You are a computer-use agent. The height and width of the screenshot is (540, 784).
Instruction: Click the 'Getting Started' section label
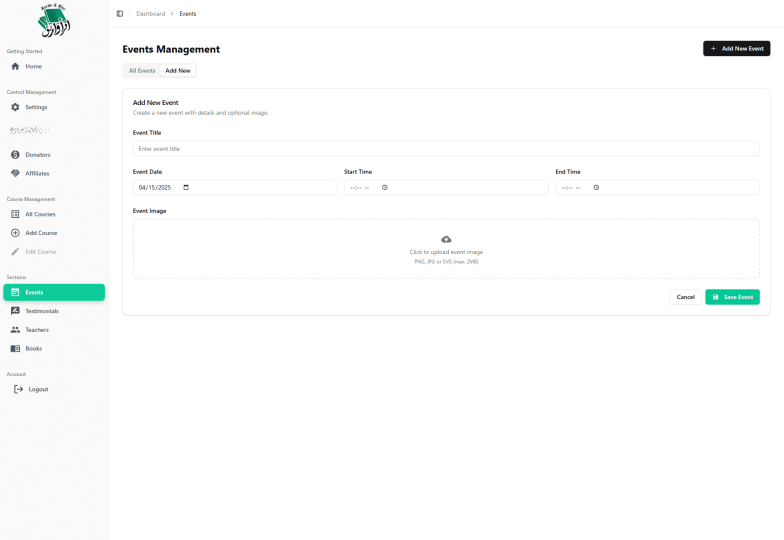coord(24,51)
